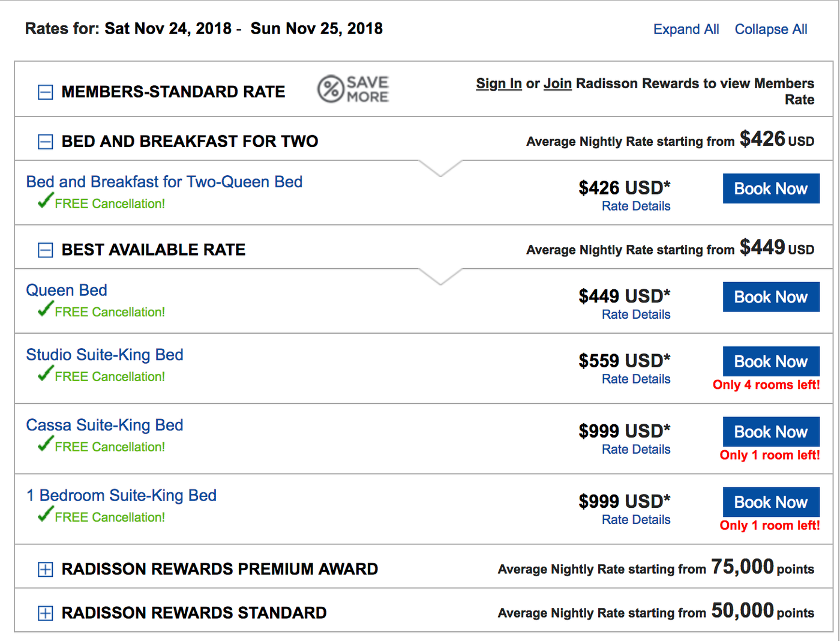
Task: Collapse the BEST AVAILABLE RATE section icon
Action: tap(45, 250)
